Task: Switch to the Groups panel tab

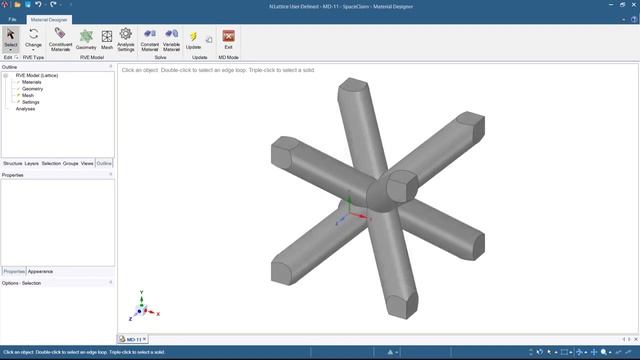Action: click(x=71, y=163)
